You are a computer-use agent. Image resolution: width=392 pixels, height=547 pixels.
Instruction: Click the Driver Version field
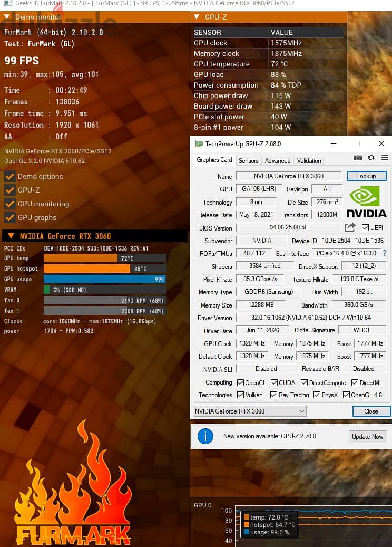(311, 318)
